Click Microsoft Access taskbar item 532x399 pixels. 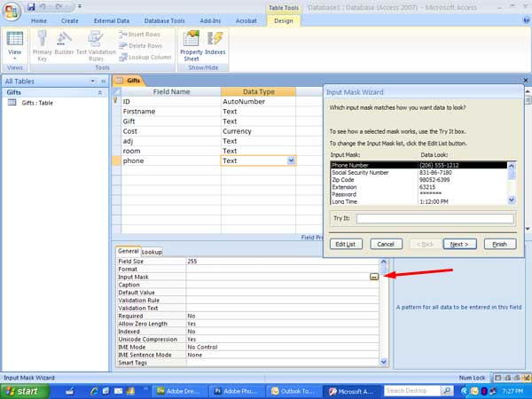pyautogui.click(x=352, y=392)
